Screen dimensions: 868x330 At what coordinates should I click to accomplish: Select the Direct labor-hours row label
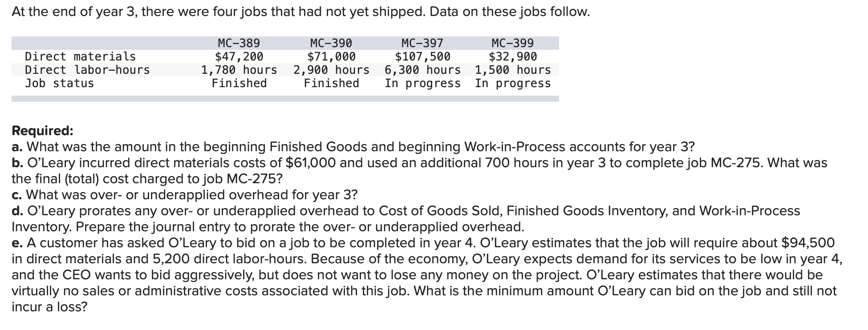87,70
